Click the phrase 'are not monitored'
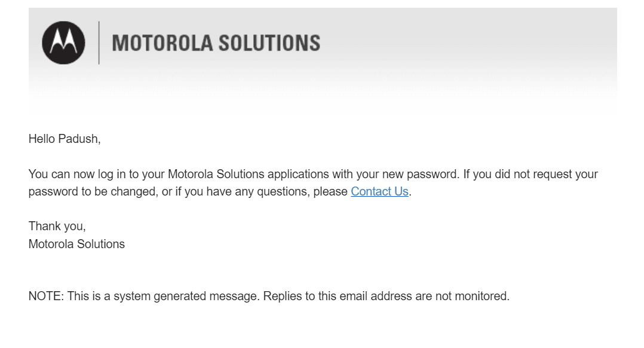 [x=462, y=296]
